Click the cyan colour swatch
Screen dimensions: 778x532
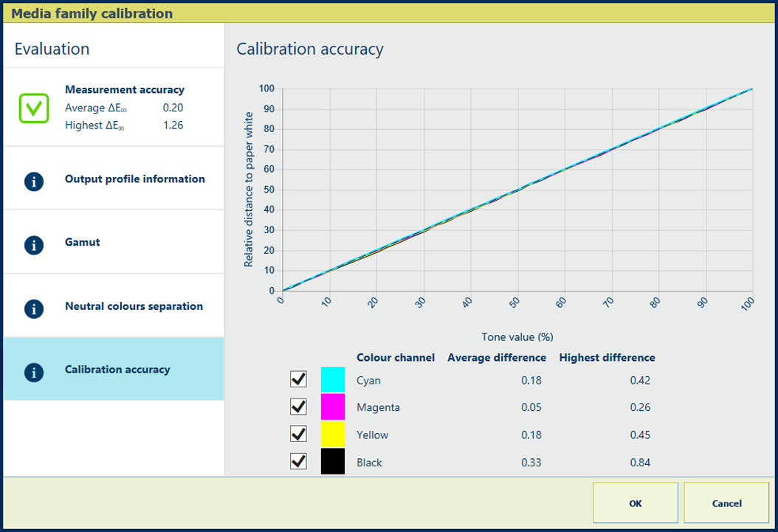tap(333, 379)
